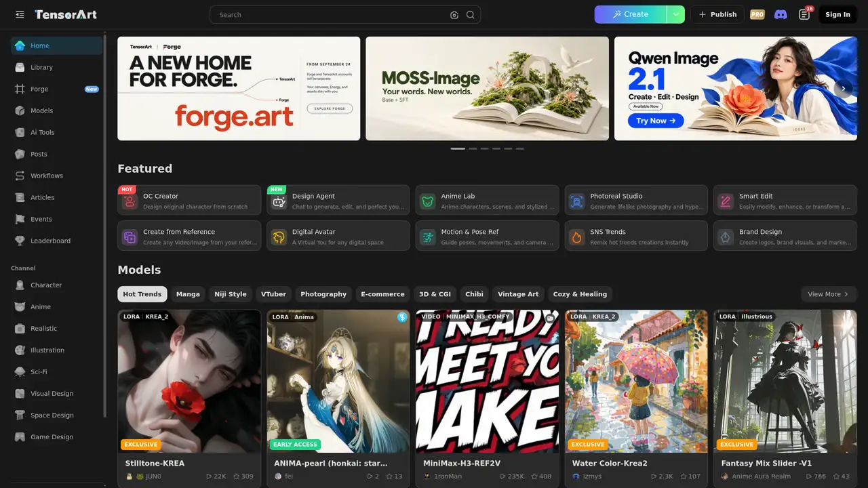
Task: Open Motion & Pose Ref icon
Action: [x=427, y=237]
